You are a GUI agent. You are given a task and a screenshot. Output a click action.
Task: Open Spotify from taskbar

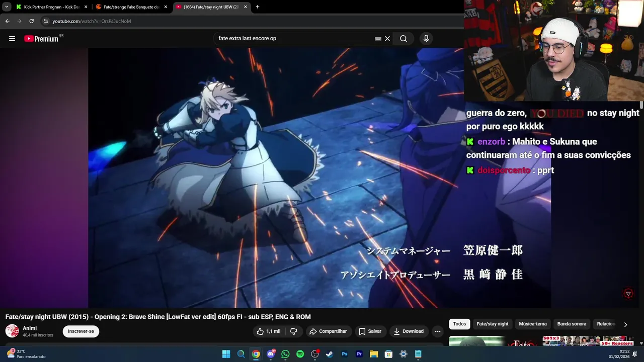[300, 354]
